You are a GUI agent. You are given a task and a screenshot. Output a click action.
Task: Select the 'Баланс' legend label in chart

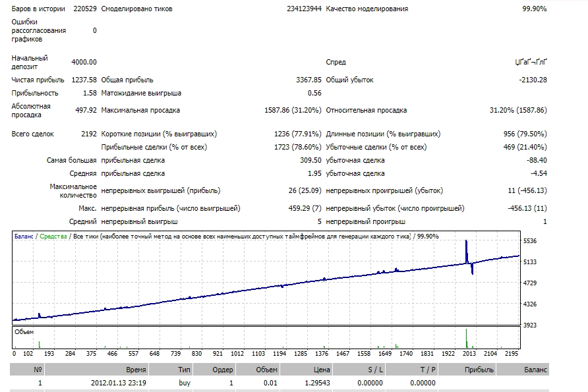[x=24, y=237]
